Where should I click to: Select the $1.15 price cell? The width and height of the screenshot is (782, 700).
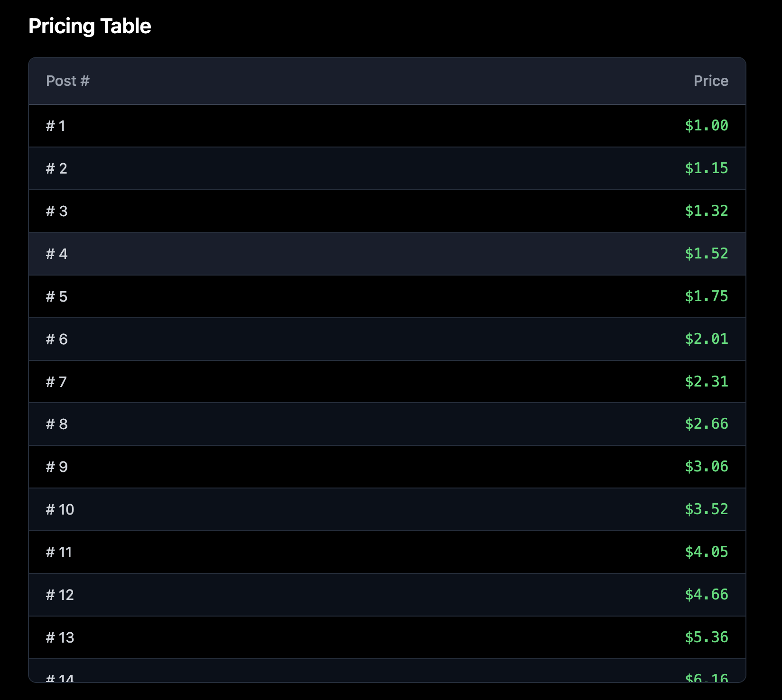click(707, 168)
